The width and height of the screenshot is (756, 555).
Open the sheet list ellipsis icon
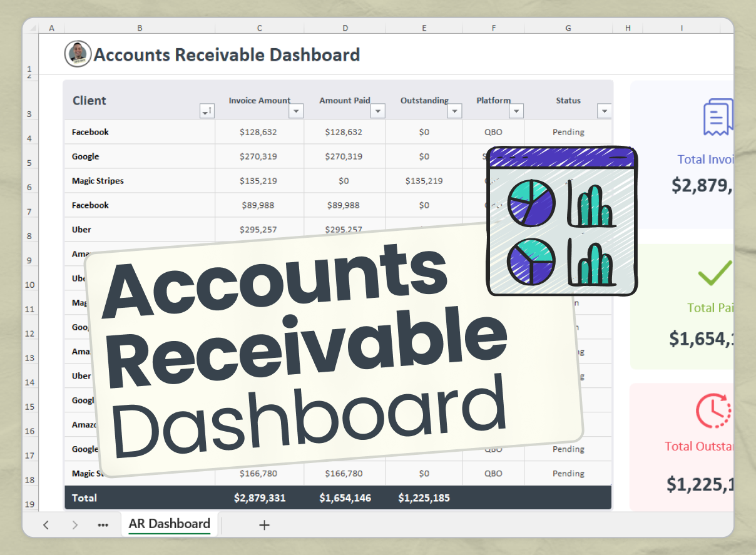tap(103, 526)
